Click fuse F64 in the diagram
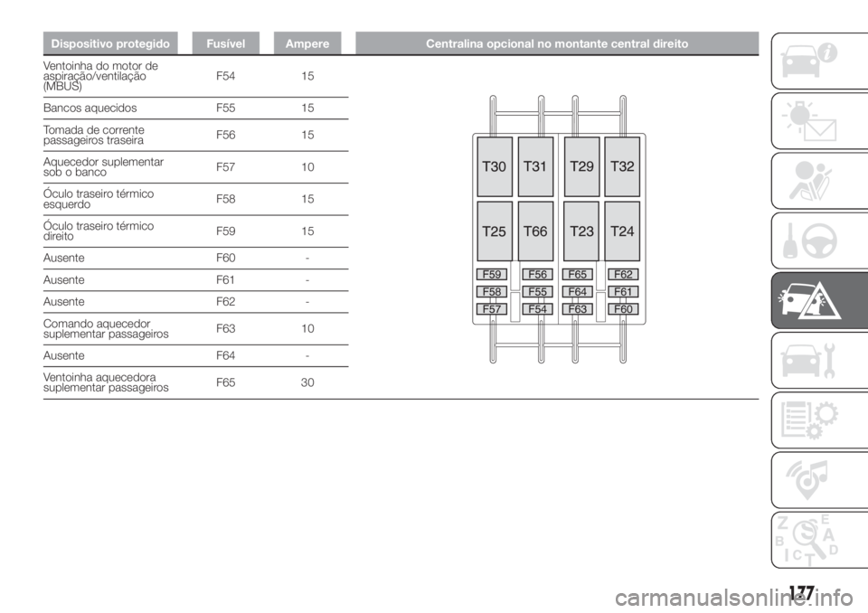 click(578, 291)
